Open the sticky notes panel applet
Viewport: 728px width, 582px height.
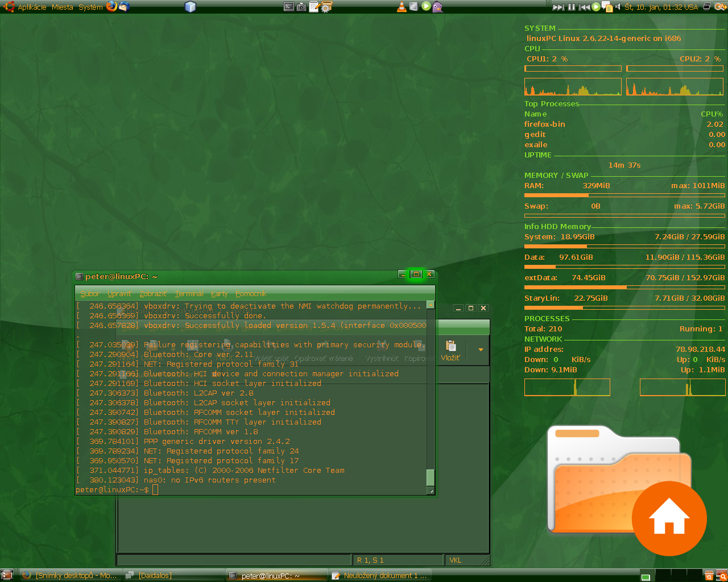pyautogui.click(x=607, y=7)
